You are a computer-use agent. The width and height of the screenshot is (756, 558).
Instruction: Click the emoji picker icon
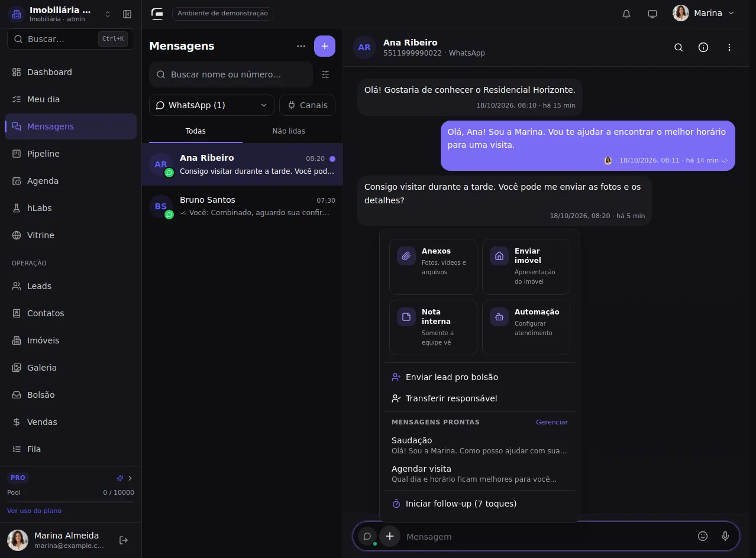[x=703, y=536]
